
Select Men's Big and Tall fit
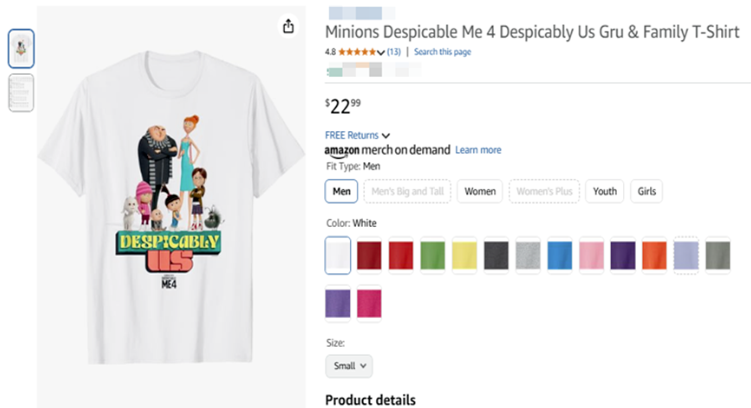[407, 191]
